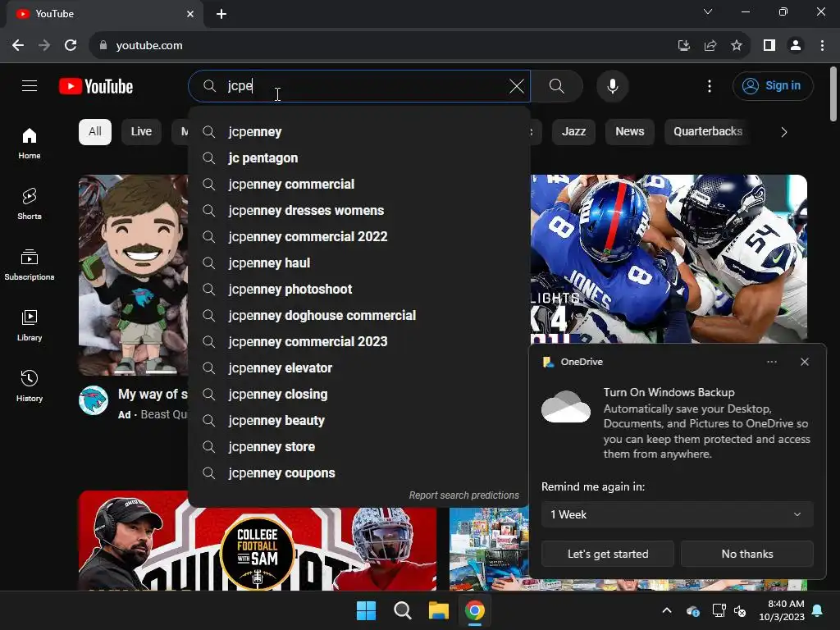Open the YouTube hamburger guide menu

(30, 85)
